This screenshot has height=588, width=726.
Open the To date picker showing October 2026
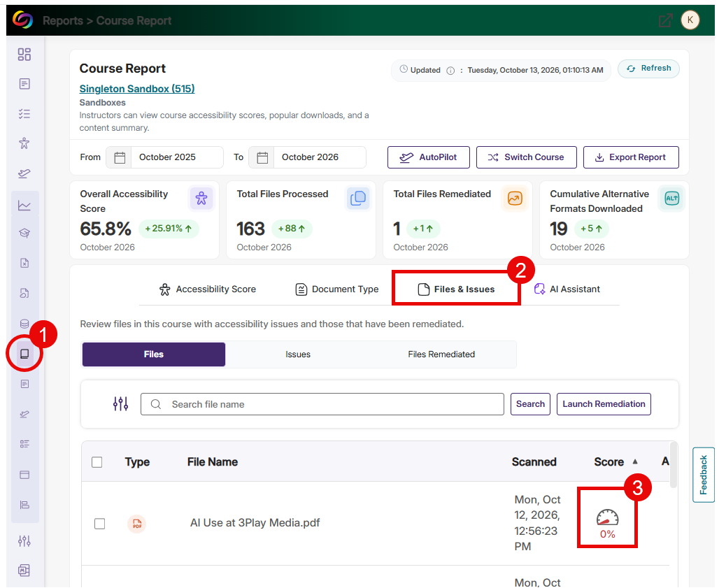click(307, 157)
